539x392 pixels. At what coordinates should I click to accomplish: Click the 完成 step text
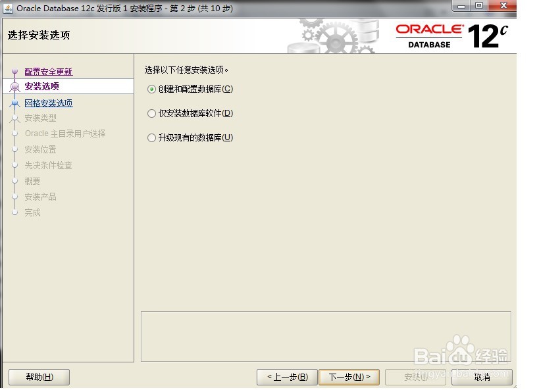(32, 212)
